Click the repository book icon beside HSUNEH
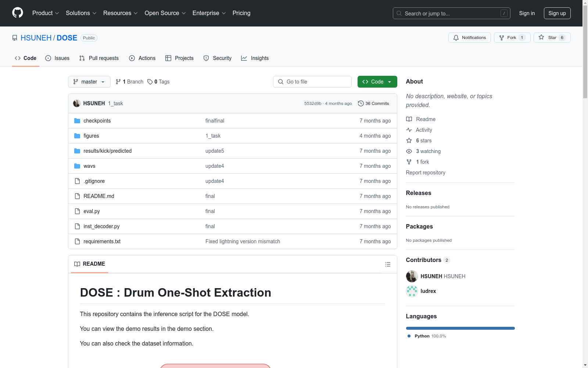The width and height of the screenshot is (588, 368). point(15,38)
